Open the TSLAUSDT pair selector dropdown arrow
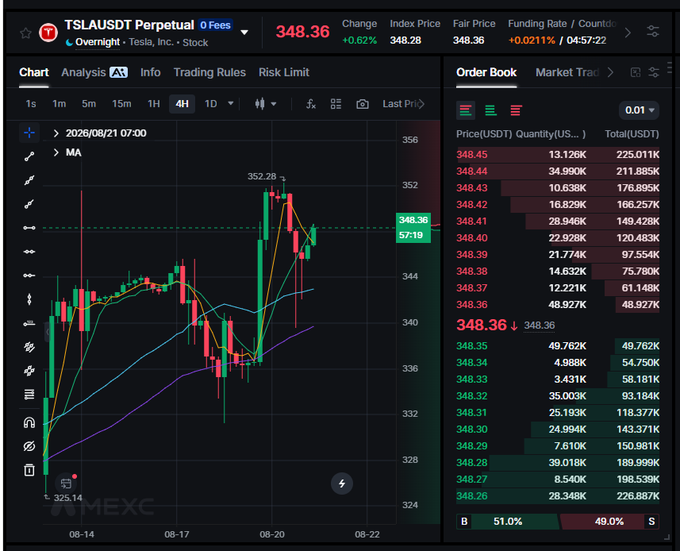 pos(244,33)
